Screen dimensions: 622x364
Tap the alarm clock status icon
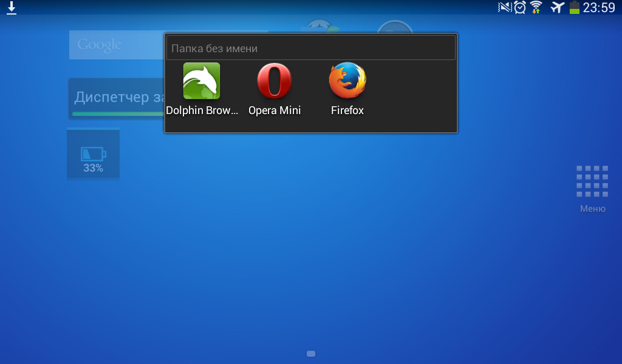[x=520, y=7]
